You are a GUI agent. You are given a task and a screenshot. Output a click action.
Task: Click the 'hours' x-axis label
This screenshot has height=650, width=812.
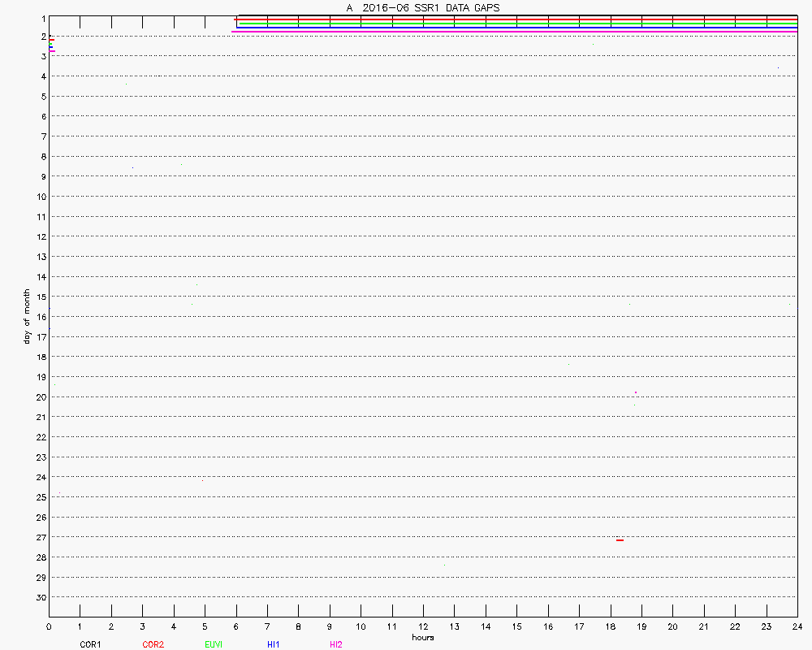tap(423, 638)
